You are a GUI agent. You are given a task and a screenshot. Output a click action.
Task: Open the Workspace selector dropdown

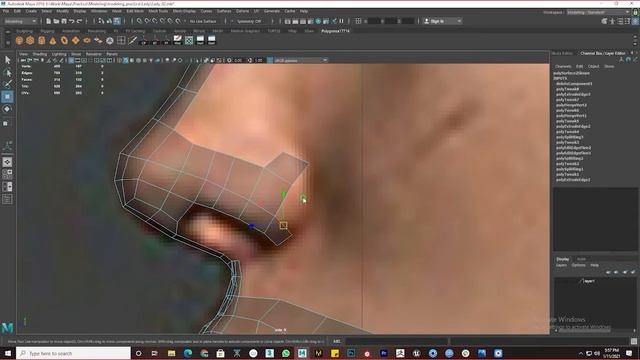coord(598,12)
